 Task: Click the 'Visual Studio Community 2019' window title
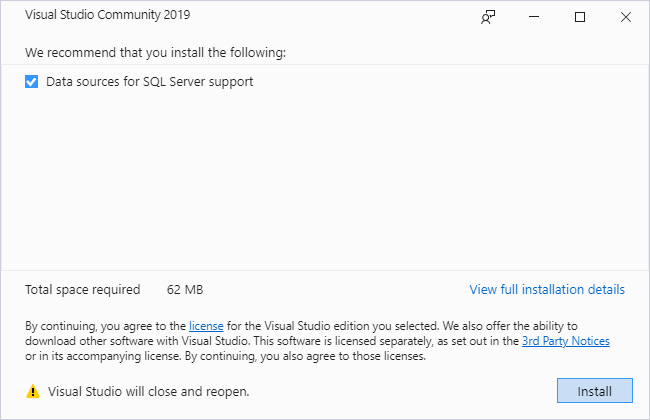pos(107,16)
